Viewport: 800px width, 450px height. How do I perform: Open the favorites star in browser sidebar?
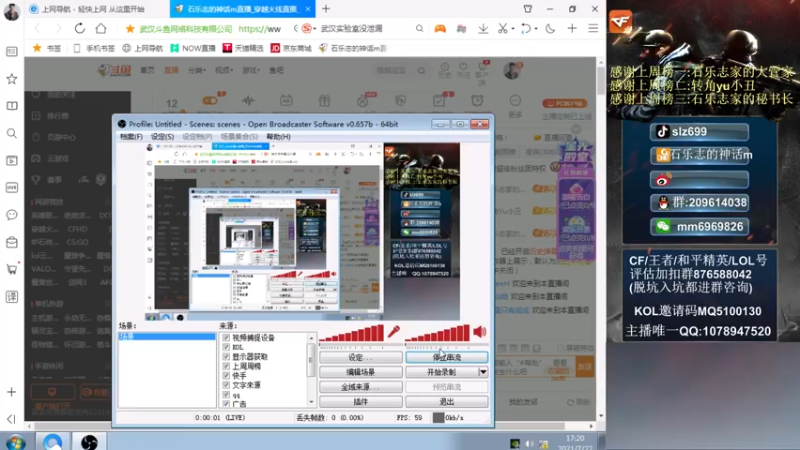tap(11, 79)
